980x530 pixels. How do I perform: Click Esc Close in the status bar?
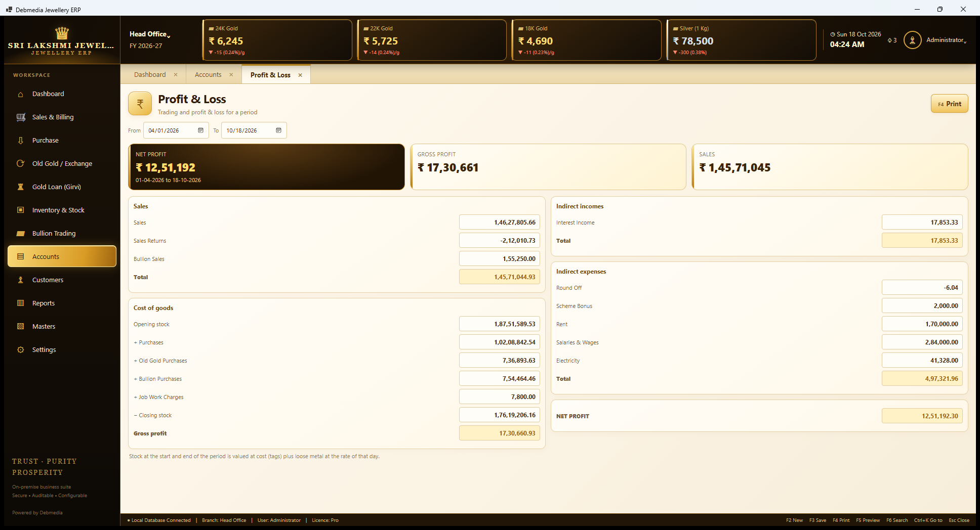click(x=959, y=520)
